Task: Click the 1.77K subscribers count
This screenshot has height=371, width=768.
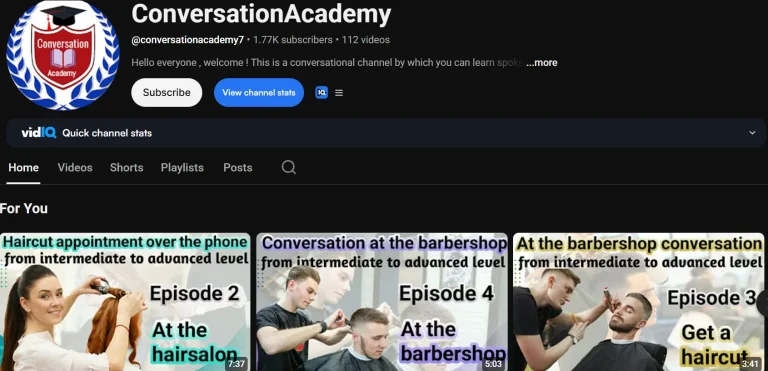Action: (x=292, y=40)
